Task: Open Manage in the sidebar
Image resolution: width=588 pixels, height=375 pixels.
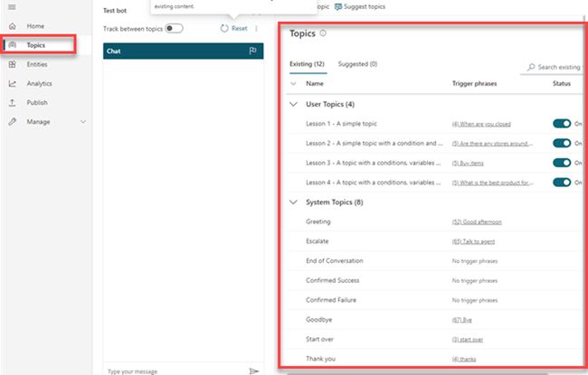Action: 38,122
